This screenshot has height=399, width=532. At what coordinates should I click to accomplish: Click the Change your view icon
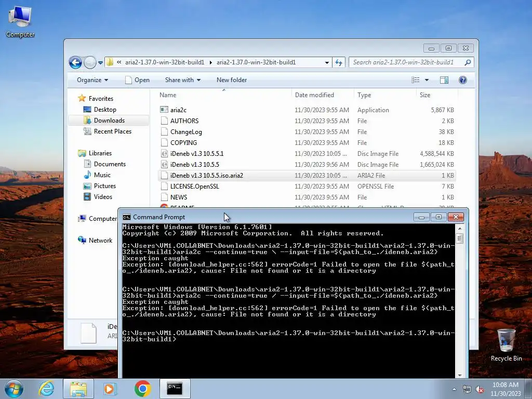[416, 80]
